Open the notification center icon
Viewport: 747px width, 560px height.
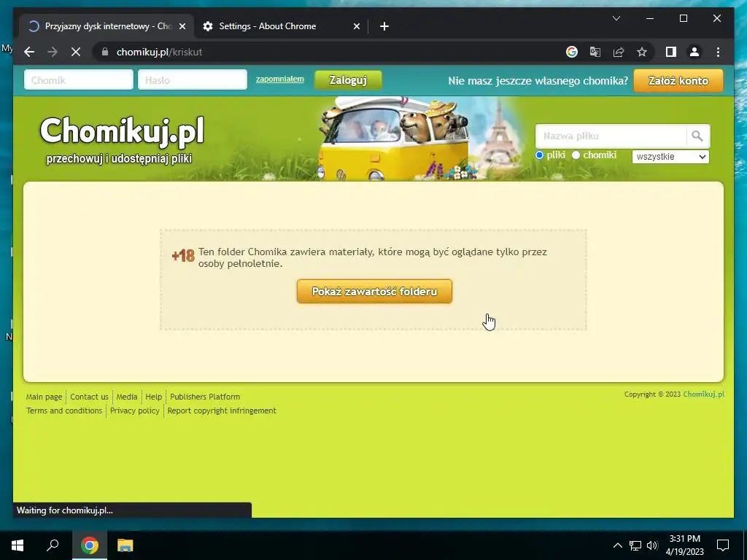(x=723, y=545)
